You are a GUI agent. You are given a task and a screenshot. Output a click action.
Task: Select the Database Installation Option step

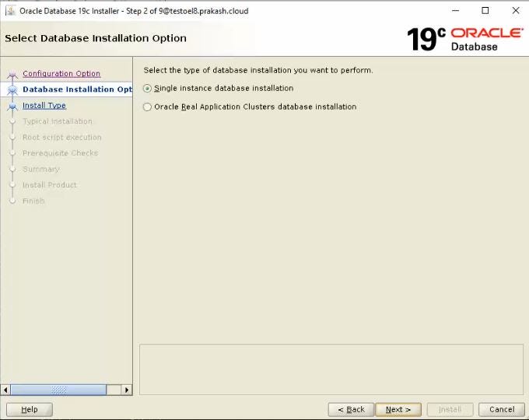click(77, 89)
